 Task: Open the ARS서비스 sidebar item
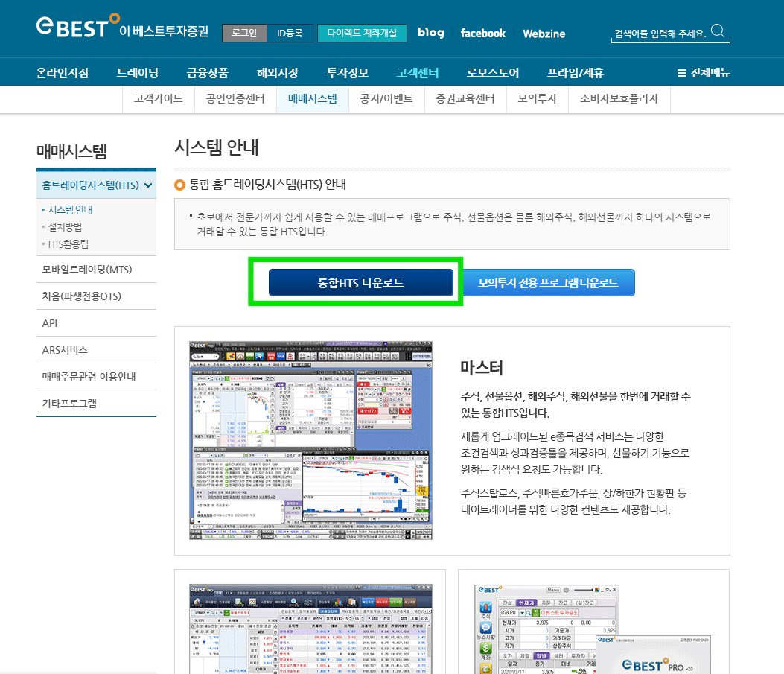(96, 350)
